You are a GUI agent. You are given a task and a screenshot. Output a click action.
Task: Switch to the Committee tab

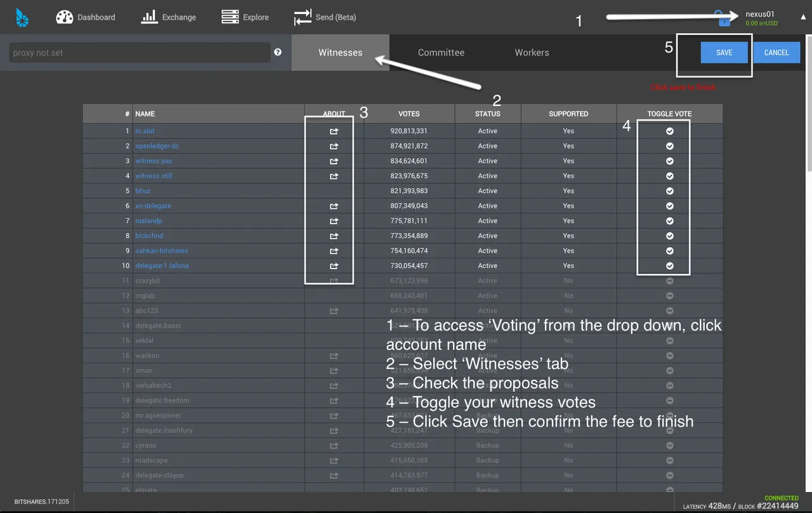point(441,53)
